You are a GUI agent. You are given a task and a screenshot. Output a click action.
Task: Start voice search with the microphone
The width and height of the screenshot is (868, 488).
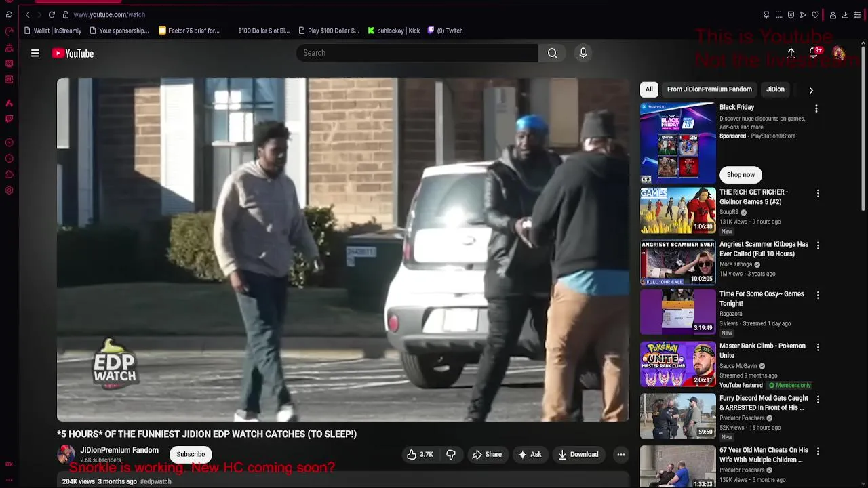coord(583,53)
